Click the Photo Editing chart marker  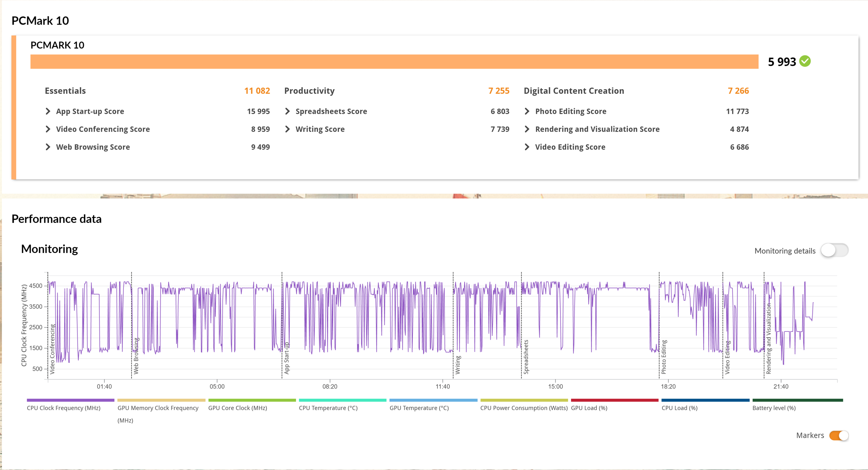[663, 357]
